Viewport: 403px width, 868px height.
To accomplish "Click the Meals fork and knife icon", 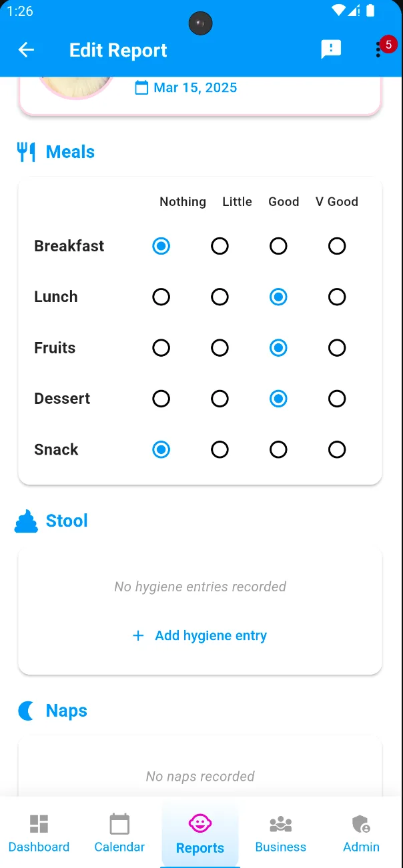I will tap(25, 151).
